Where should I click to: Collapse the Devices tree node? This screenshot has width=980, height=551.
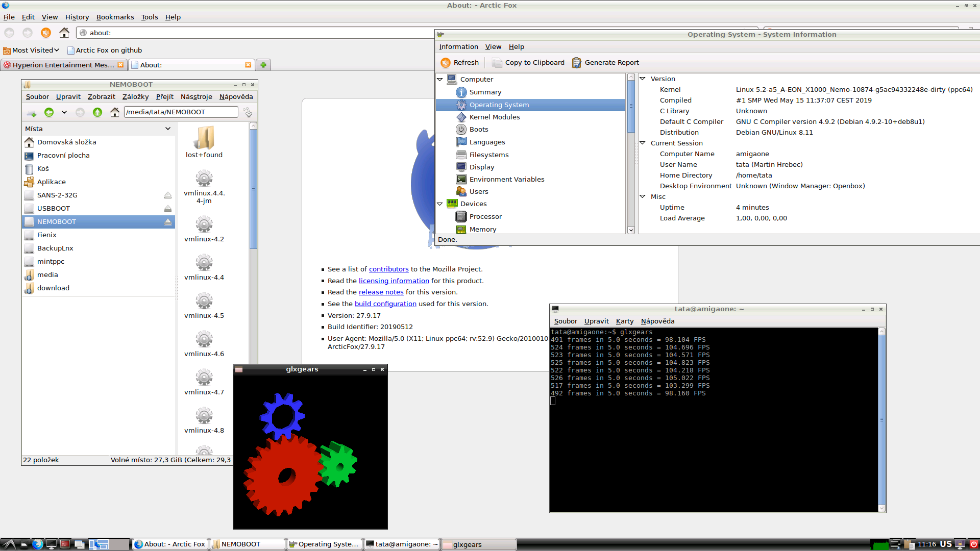440,204
